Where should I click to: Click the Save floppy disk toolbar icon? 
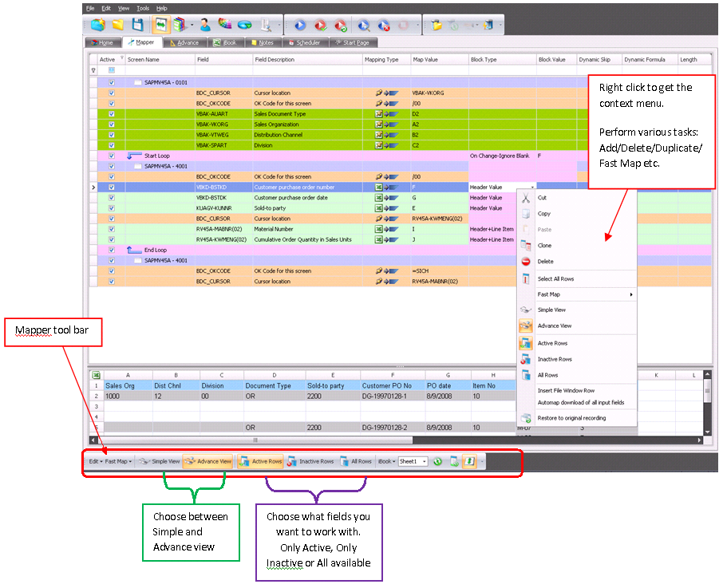click(138, 26)
